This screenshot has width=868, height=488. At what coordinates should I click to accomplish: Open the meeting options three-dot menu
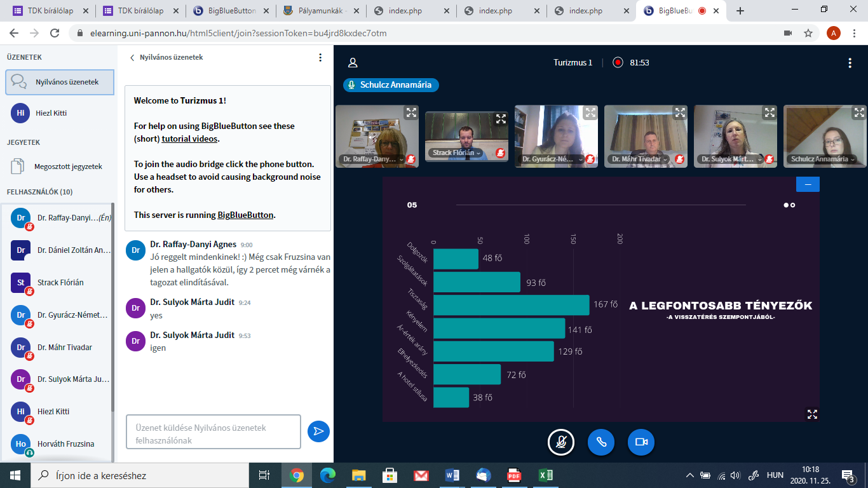[x=850, y=62]
